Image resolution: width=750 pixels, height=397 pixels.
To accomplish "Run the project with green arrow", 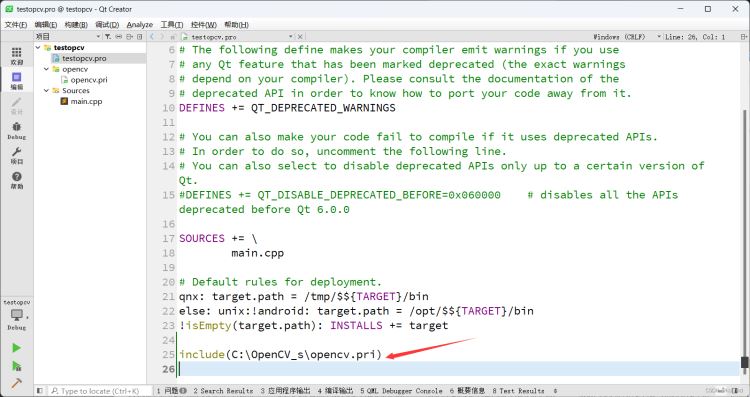I will [16, 348].
